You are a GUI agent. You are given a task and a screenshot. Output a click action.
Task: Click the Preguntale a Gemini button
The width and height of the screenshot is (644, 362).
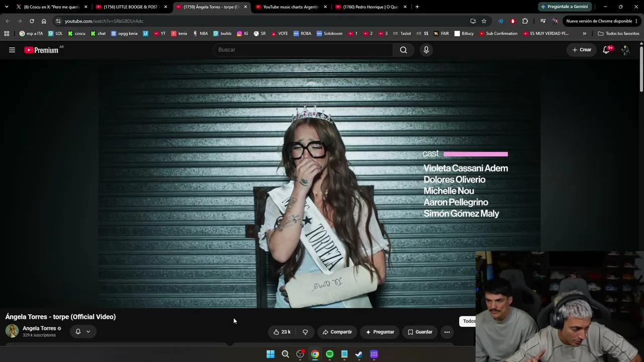[x=565, y=7]
